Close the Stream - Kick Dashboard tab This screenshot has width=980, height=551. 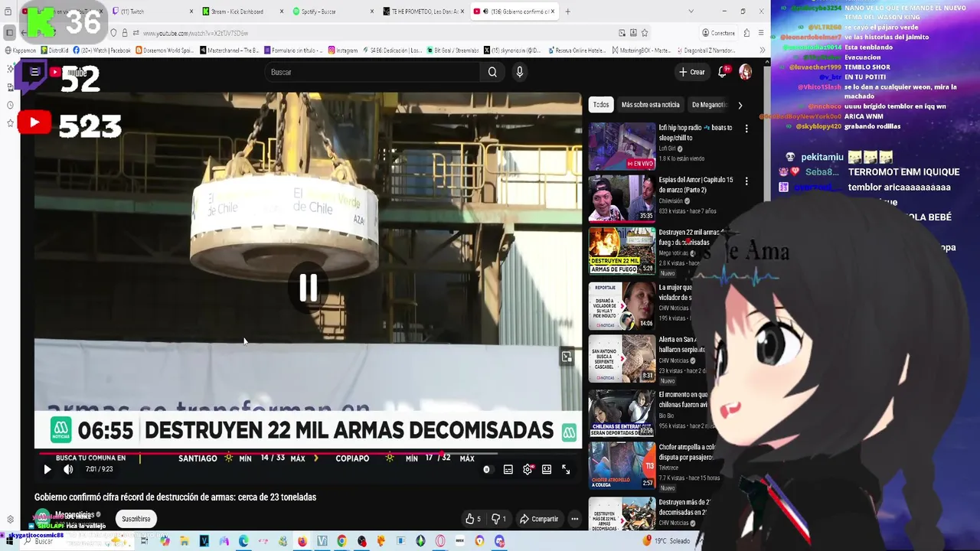click(x=282, y=11)
